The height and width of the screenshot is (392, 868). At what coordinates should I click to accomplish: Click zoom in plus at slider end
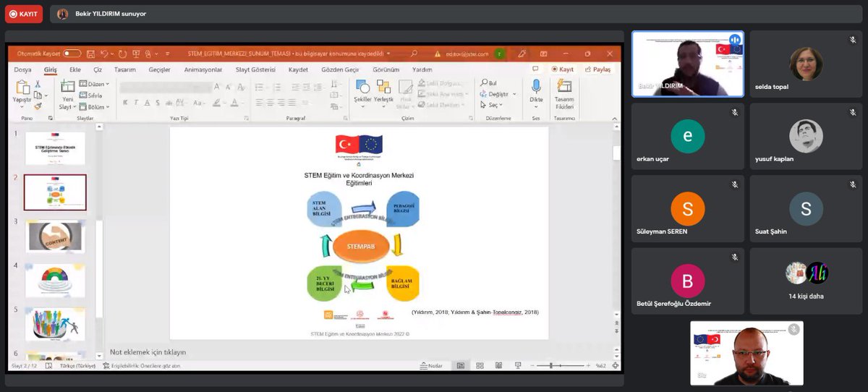point(590,366)
